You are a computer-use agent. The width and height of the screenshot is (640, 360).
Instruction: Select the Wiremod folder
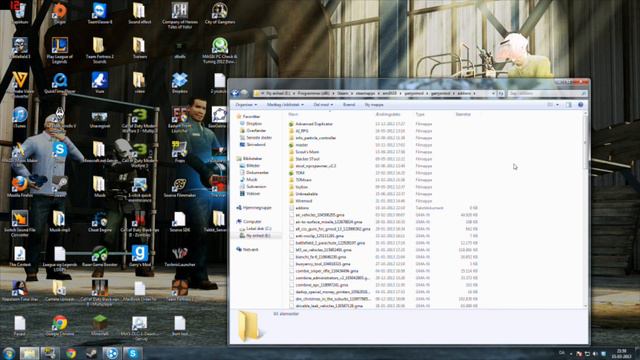tap(304, 201)
